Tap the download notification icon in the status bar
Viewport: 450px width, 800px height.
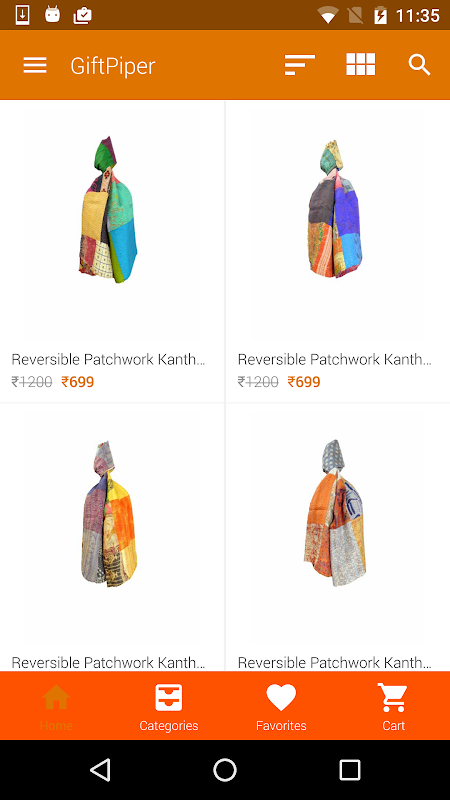pyautogui.click(x=22, y=15)
